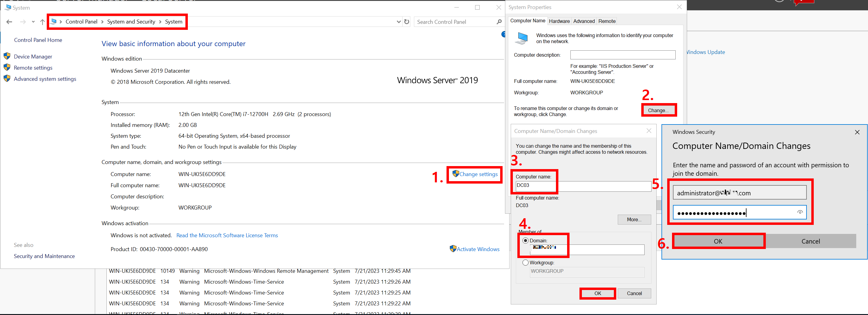The width and height of the screenshot is (868, 315).
Task: Select the Workgroup radio button
Action: point(525,263)
